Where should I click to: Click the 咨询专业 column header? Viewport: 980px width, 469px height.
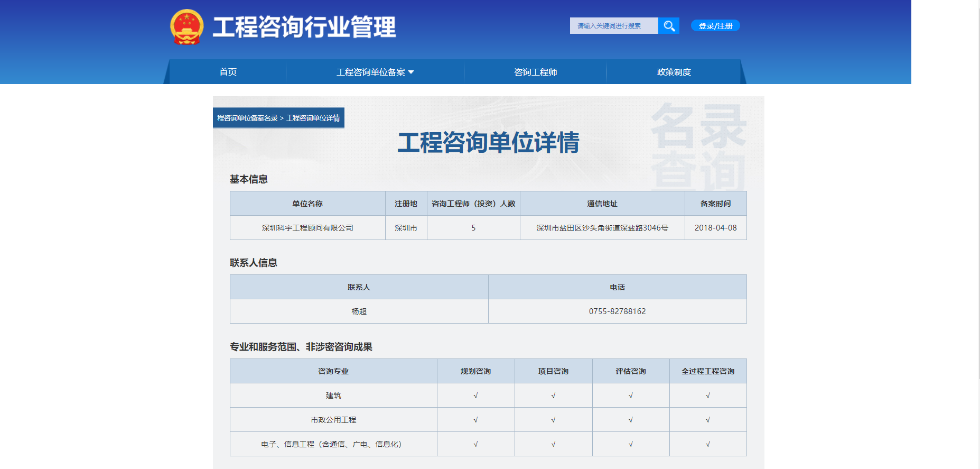(333, 371)
